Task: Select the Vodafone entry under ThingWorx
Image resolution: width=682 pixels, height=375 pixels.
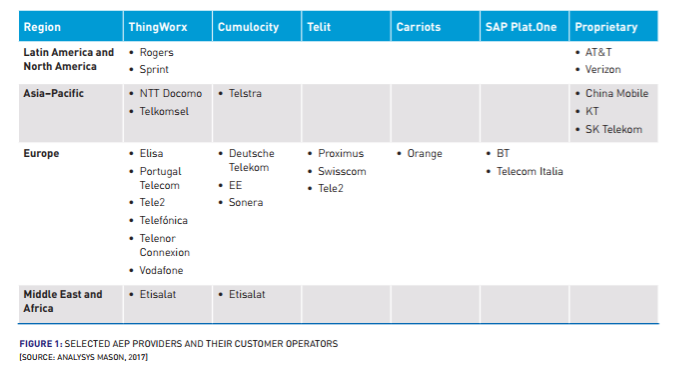Action: point(161,270)
